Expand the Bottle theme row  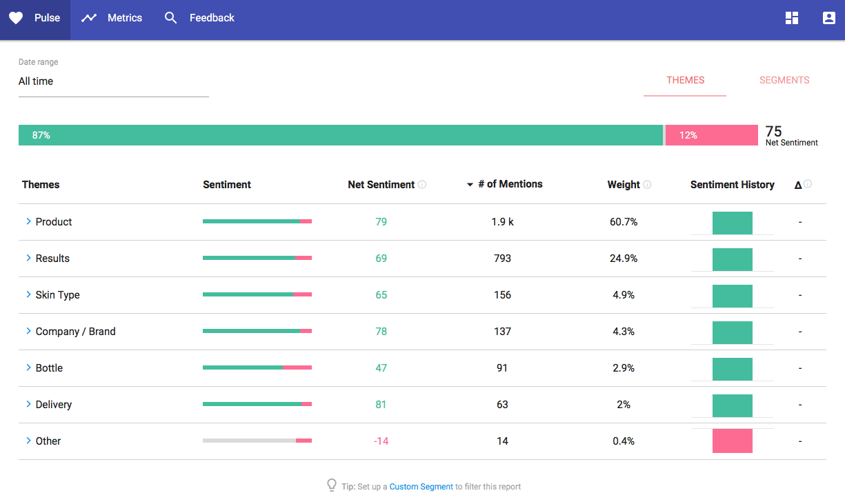pyautogui.click(x=29, y=367)
